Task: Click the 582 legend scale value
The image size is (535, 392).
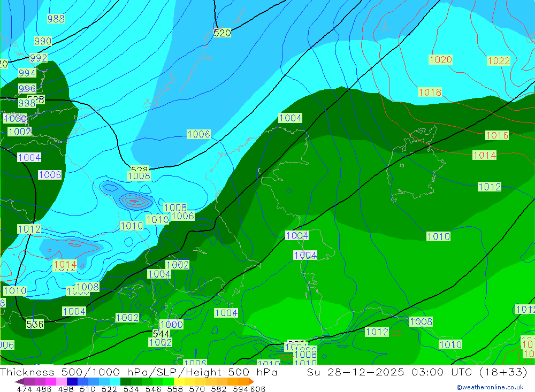Action: coord(219,389)
